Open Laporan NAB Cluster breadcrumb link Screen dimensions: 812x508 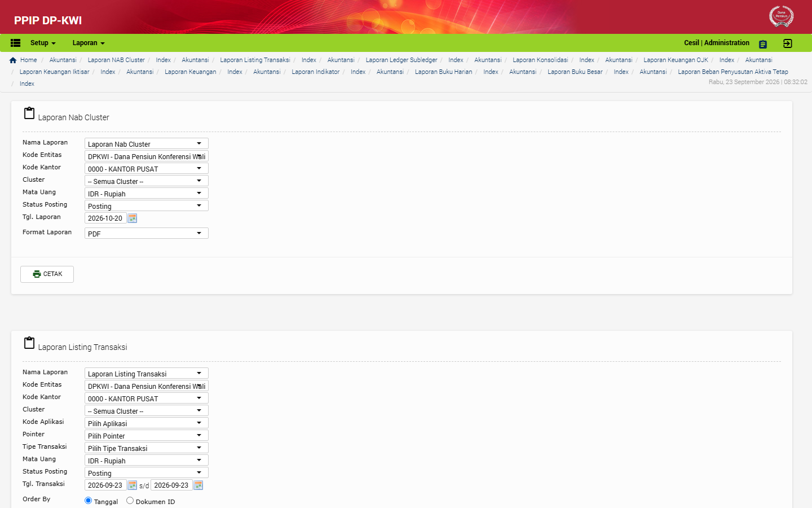[x=116, y=60]
